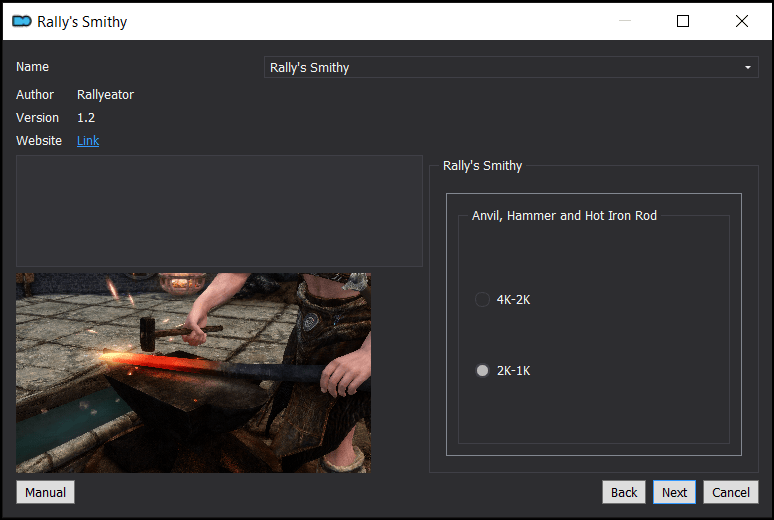Image resolution: width=774 pixels, height=520 pixels.
Task: Click the Website field label
Action: [x=39, y=141]
